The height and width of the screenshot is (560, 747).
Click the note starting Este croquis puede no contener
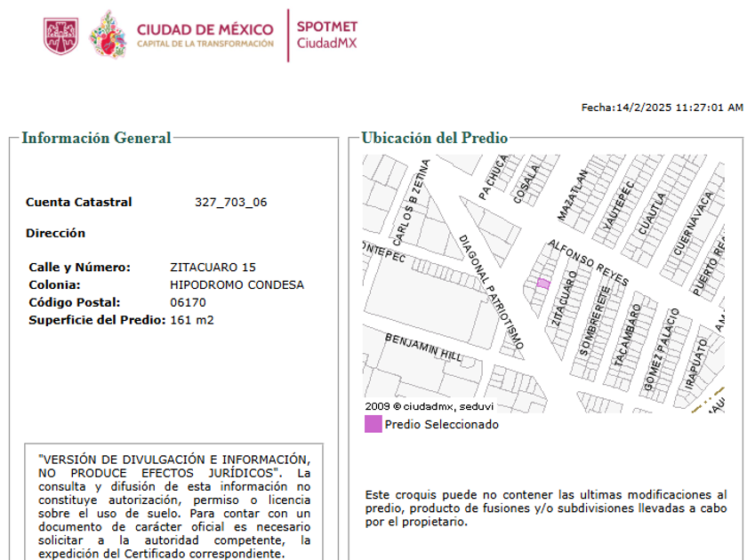coord(546,508)
